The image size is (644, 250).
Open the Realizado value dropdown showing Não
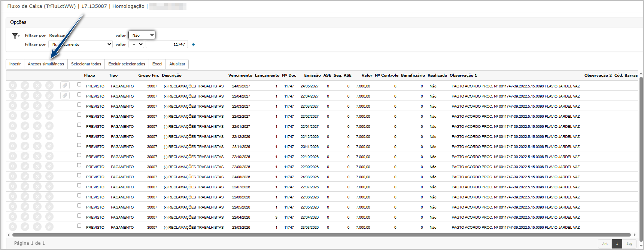[142, 35]
